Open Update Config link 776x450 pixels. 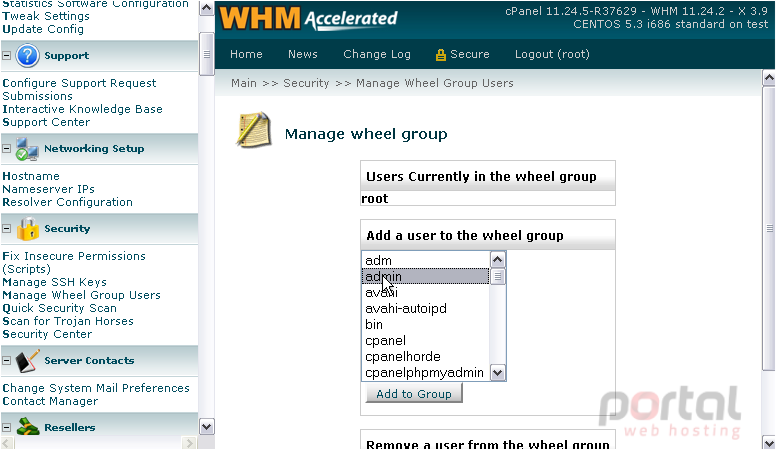pos(43,29)
